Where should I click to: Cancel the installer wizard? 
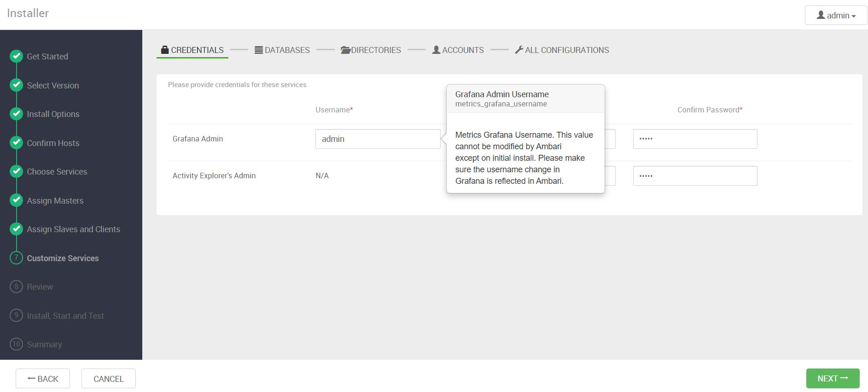click(109, 379)
